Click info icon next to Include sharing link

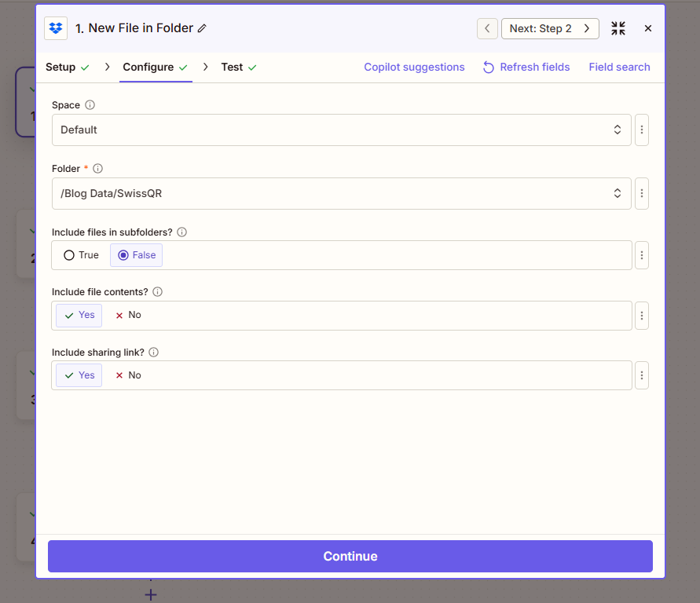click(153, 353)
